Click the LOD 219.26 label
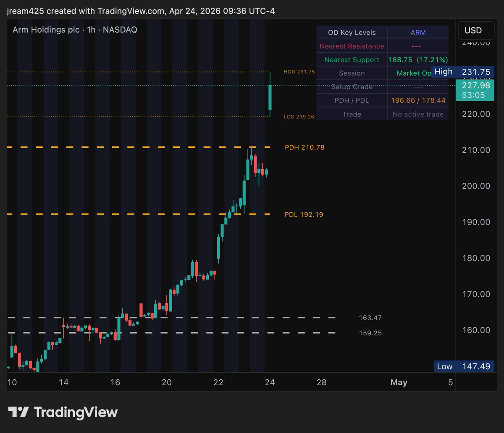 [299, 117]
